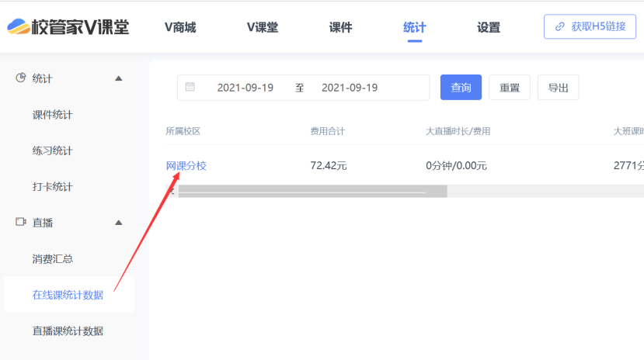Select 在线课统计数据 in the sidebar
Viewport: 644px width, 360px height.
pos(68,296)
